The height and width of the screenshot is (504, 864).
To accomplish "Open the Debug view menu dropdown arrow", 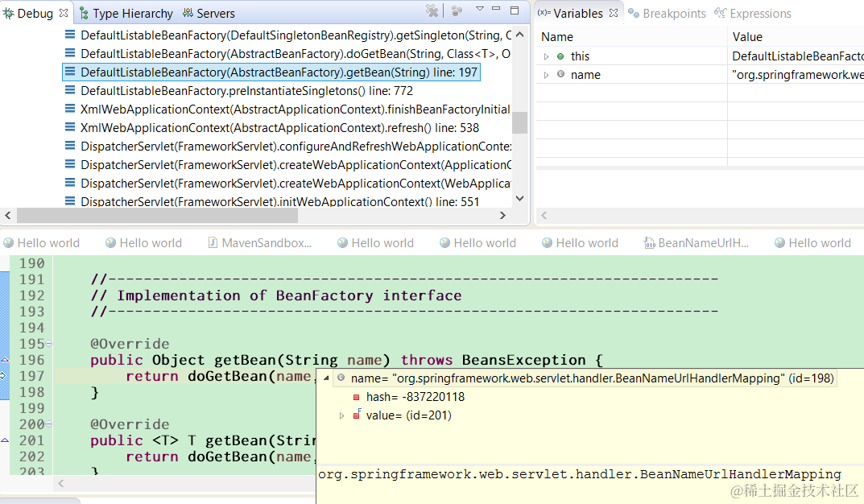I will click(479, 9).
